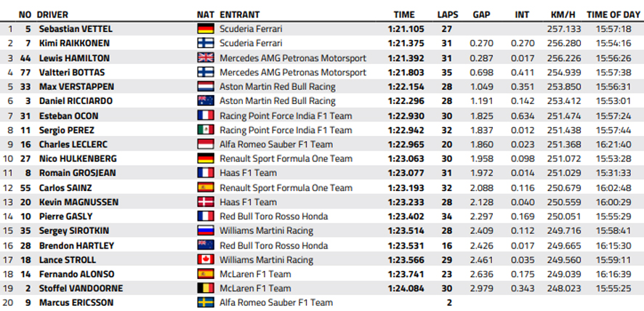Click the German flag beside Sebastian Vettel

[206, 29]
